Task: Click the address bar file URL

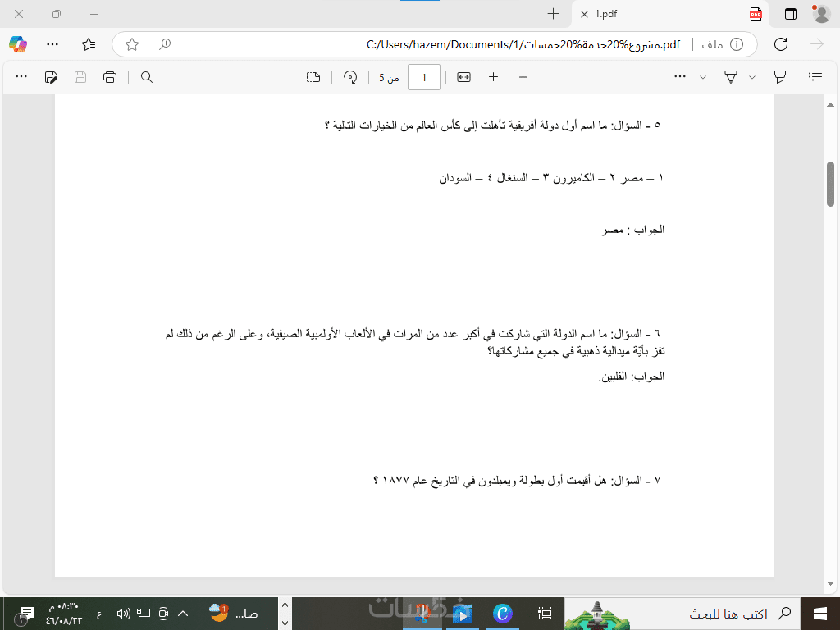Action: (523, 44)
